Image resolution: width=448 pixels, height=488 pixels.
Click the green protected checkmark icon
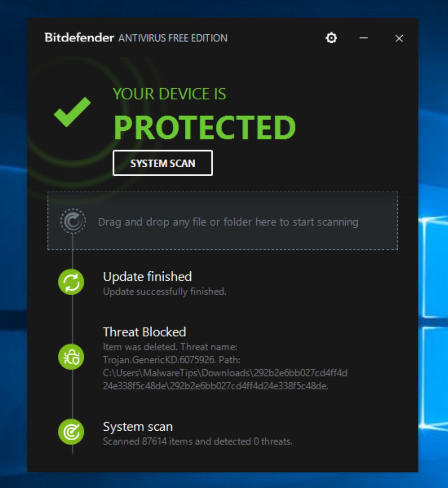72,112
